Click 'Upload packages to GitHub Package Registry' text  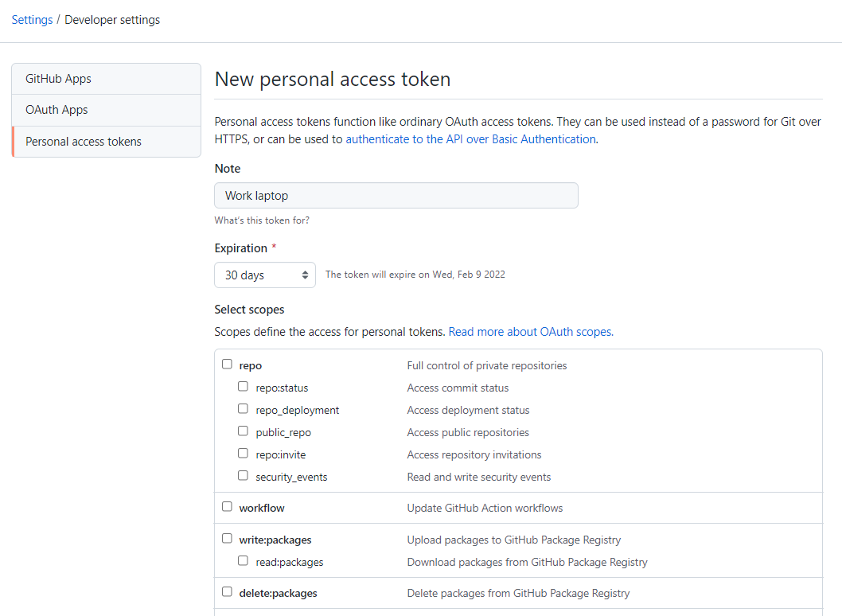513,540
